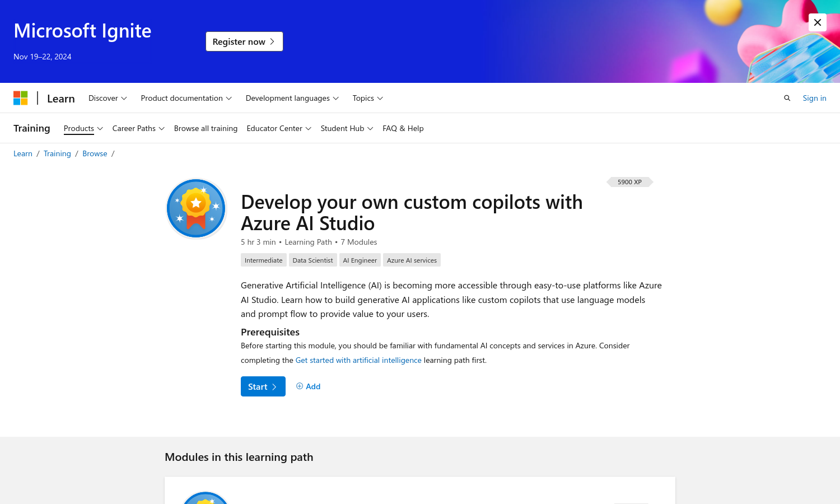This screenshot has height=504, width=840.
Task: Close the Microsoft Ignite banner
Action: click(x=817, y=22)
